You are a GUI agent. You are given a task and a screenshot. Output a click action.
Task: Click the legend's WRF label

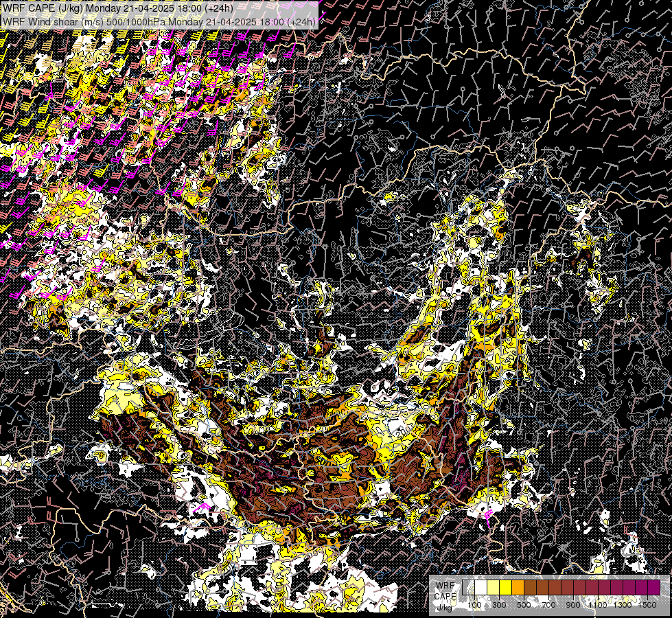click(x=445, y=586)
